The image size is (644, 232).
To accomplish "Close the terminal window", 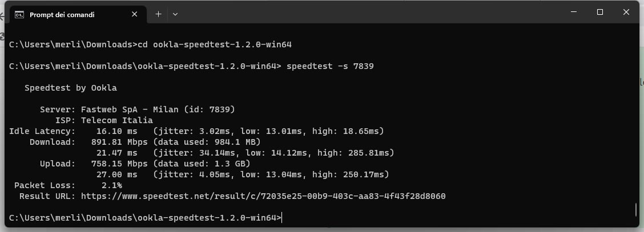I will (x=626, y=12).
